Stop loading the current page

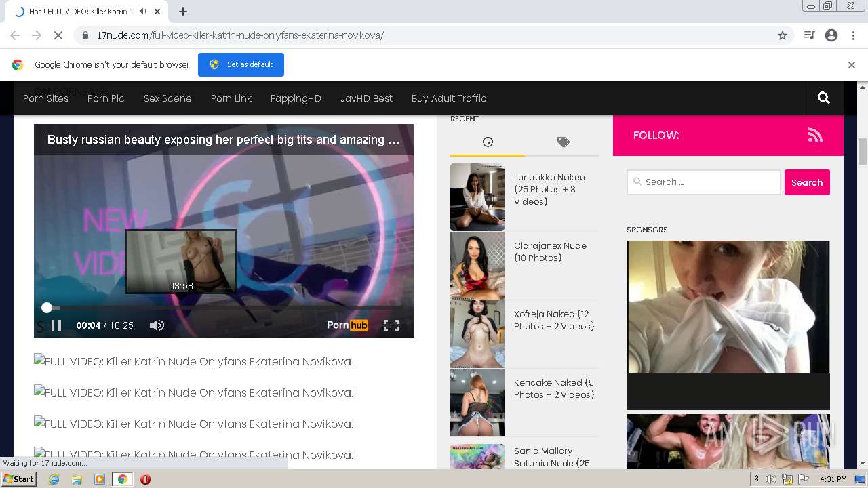point(58,35)
